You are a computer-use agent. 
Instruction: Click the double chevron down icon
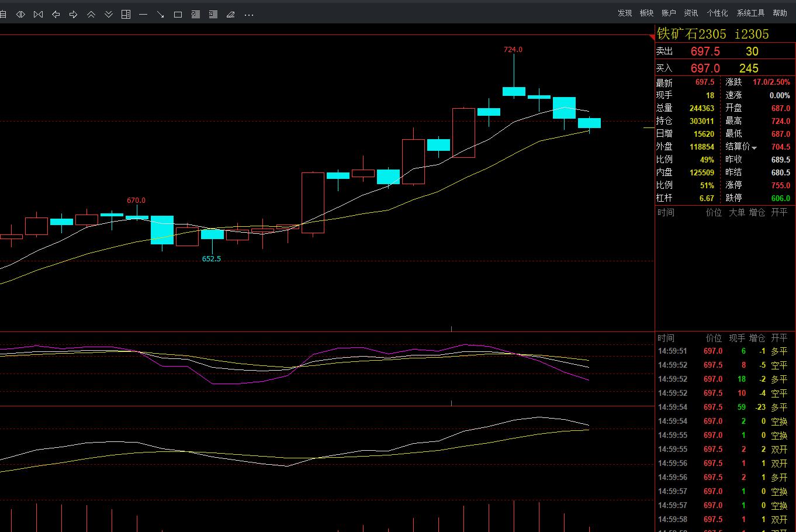[x=109, y=14]
